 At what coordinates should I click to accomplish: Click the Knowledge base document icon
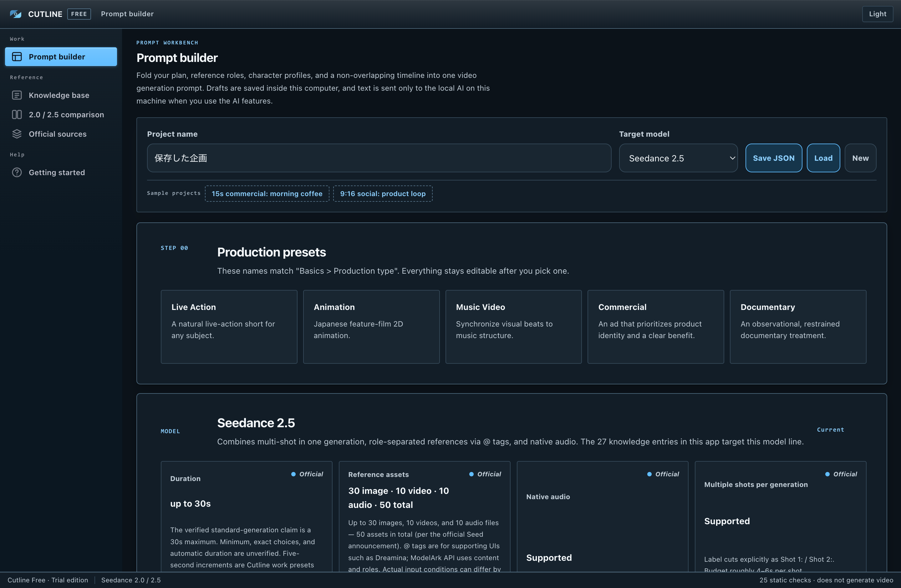tap(17, 95)
